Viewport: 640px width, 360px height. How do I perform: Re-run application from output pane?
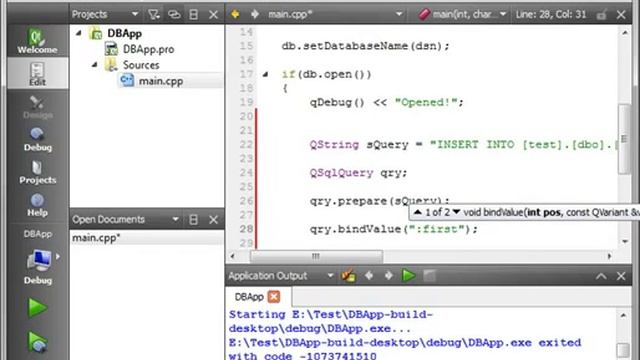[409, 276]
